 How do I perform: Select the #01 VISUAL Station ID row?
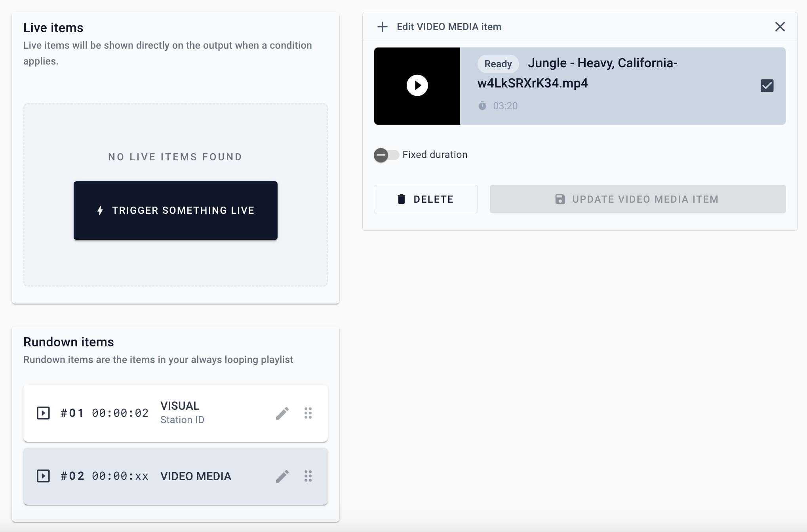pos(175,413)
